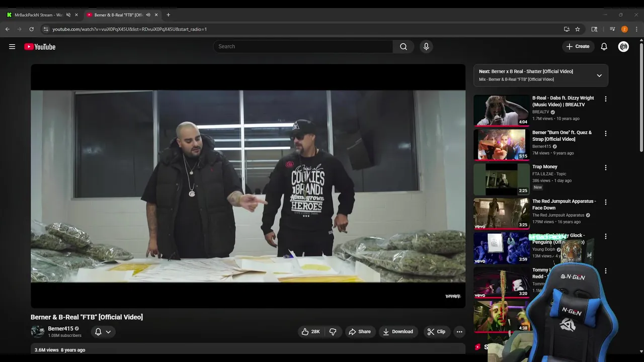Click the page vertical scrollbar
Viewport: 644px width, 362px height.
[641, 98]
